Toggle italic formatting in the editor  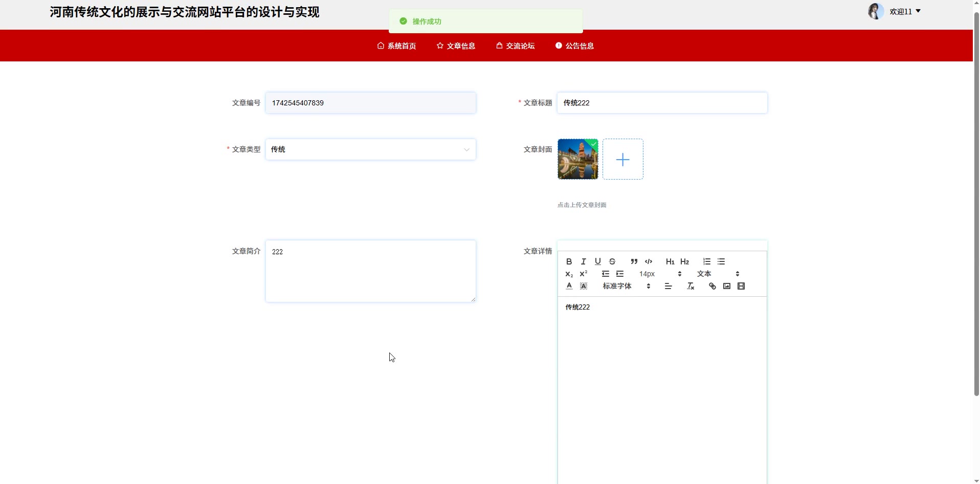(583, 261)
